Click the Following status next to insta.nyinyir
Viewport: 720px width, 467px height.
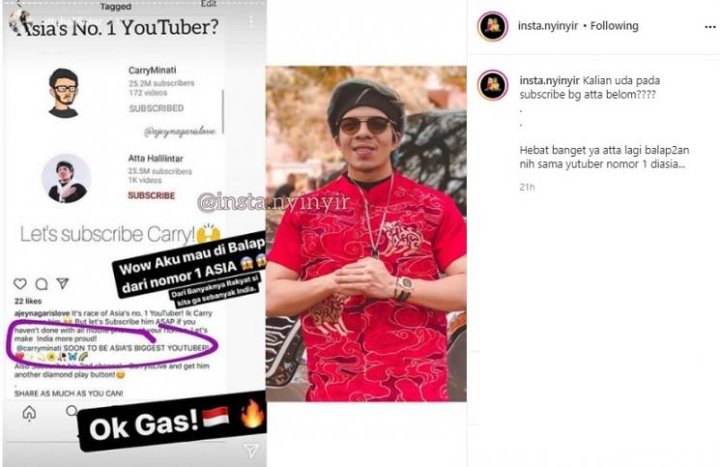pos(614,26)
